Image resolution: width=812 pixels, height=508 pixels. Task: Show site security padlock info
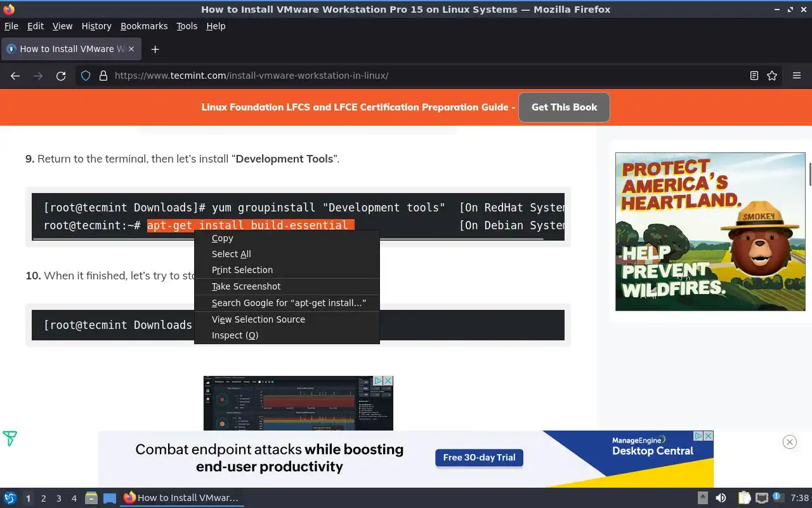(103, 76)
